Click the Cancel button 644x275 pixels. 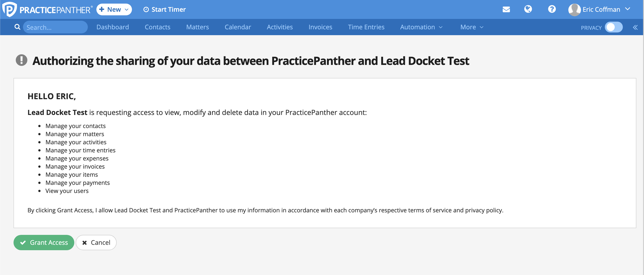click(x=96, y=242)
